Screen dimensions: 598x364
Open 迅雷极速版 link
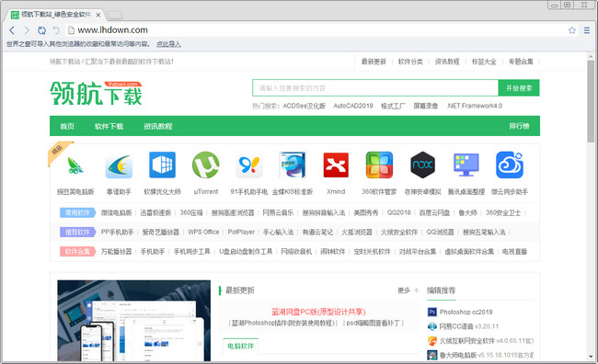[155, 212]
